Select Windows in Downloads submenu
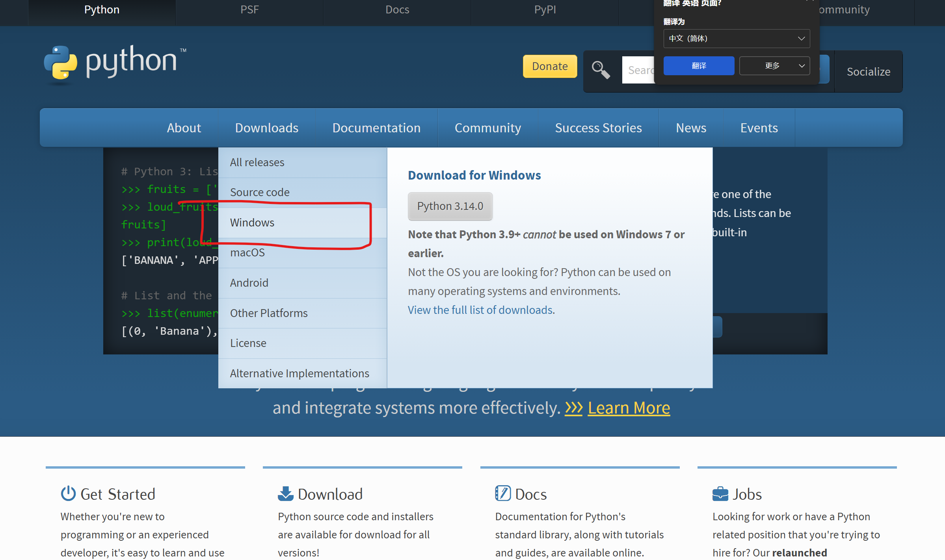The image size is (945, 560). [252, 223]
